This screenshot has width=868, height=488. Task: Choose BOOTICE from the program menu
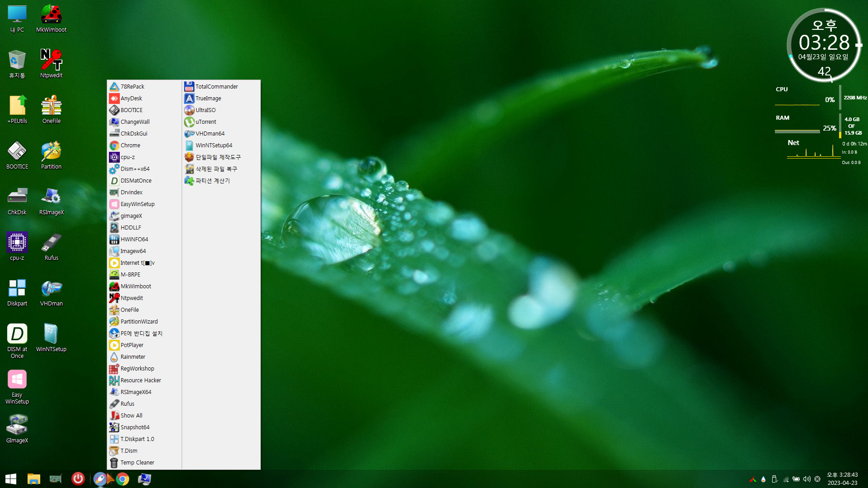(x=144, y=110)
